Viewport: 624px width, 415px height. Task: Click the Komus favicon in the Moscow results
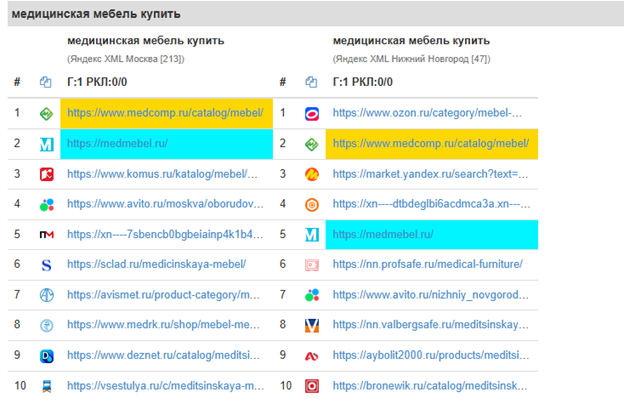46,174
